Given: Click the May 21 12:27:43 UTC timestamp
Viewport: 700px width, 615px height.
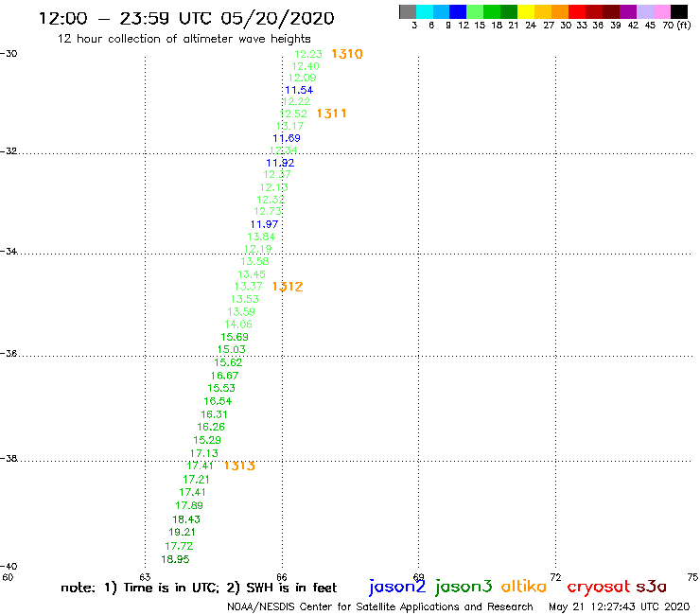Looking at the screenshot, I should 620,606.
